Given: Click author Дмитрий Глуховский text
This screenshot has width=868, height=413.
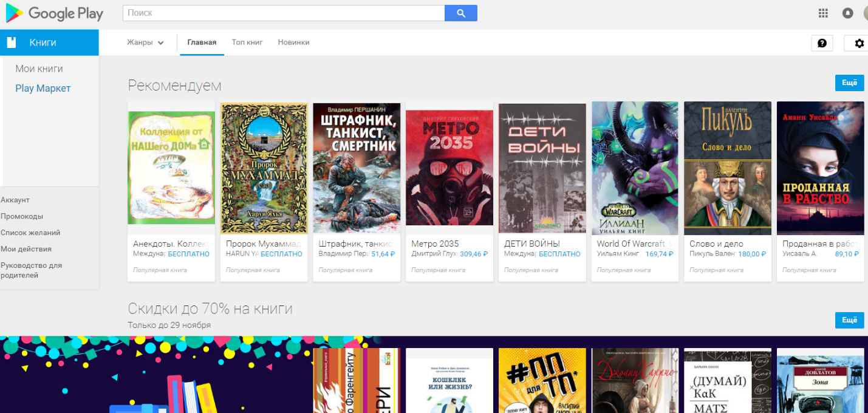Looking at the screenshot, I should (434, 254).
